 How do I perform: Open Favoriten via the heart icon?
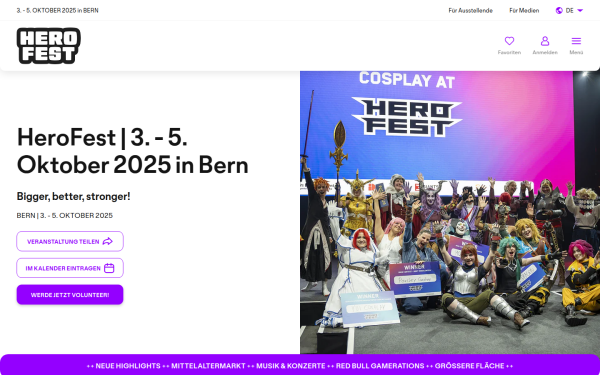click(x=509, y=41)
